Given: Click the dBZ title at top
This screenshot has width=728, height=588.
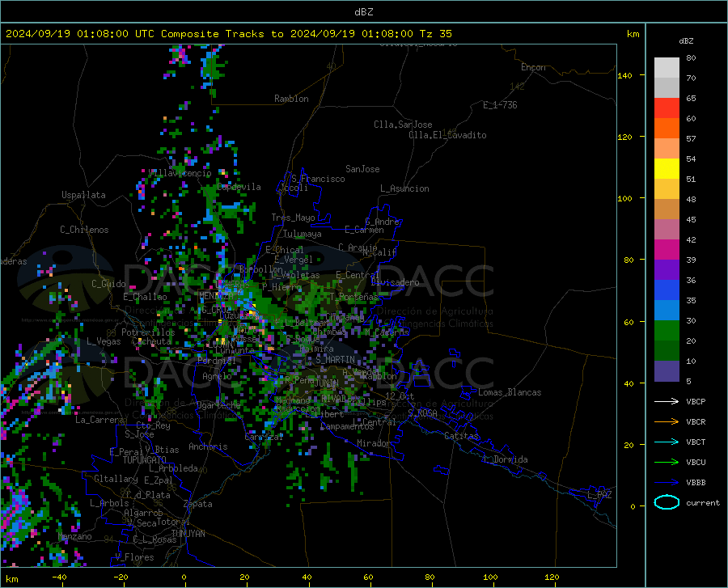Looking at the screenshot, I should (x=363, y=12).
